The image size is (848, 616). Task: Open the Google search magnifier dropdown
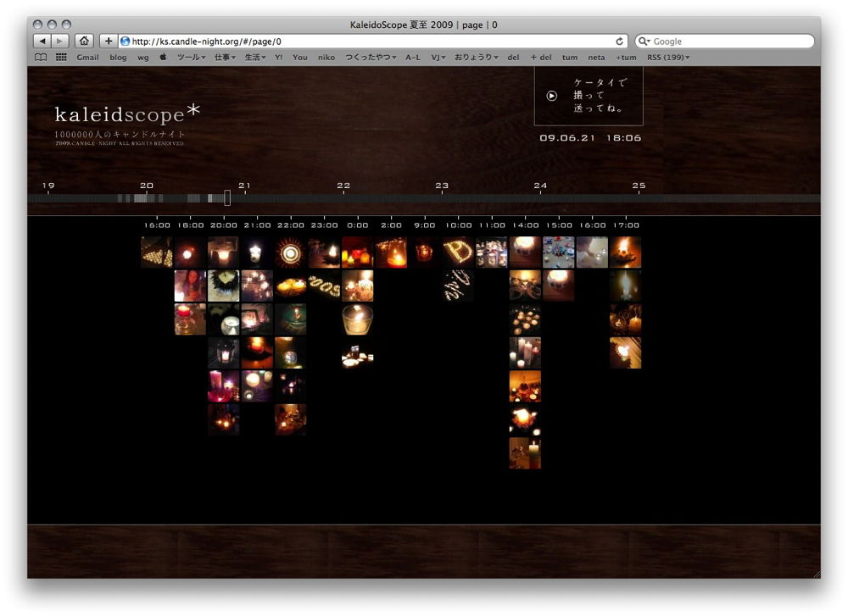click(x=644, y=41)
